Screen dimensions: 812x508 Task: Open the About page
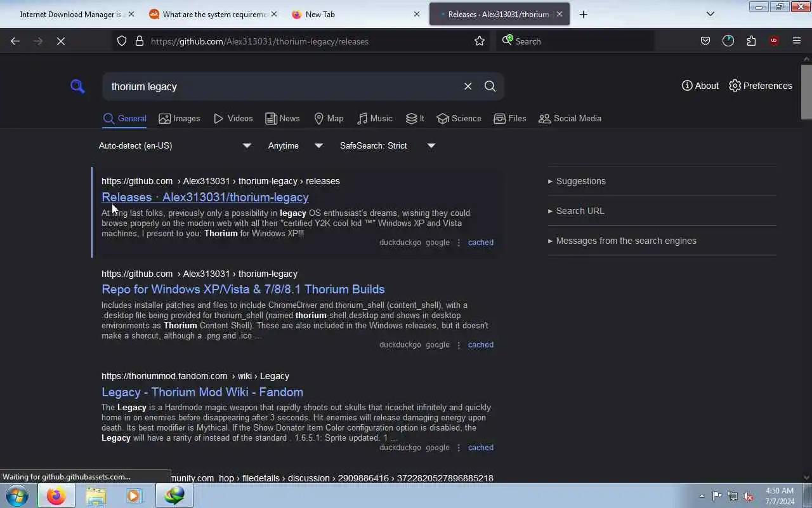point(700,86)
